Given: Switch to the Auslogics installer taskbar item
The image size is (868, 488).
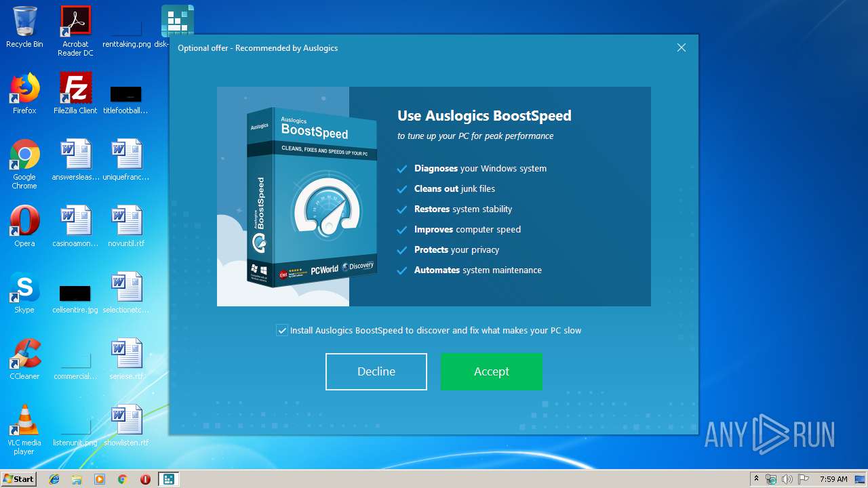Looking at the screenshot, I should [x=168, y=479].
